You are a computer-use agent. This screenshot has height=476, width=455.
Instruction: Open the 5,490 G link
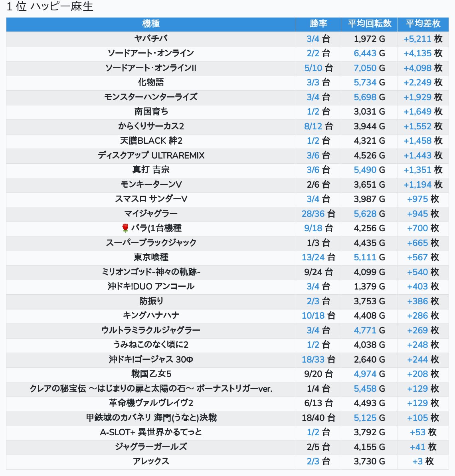(x=365, y=170)
